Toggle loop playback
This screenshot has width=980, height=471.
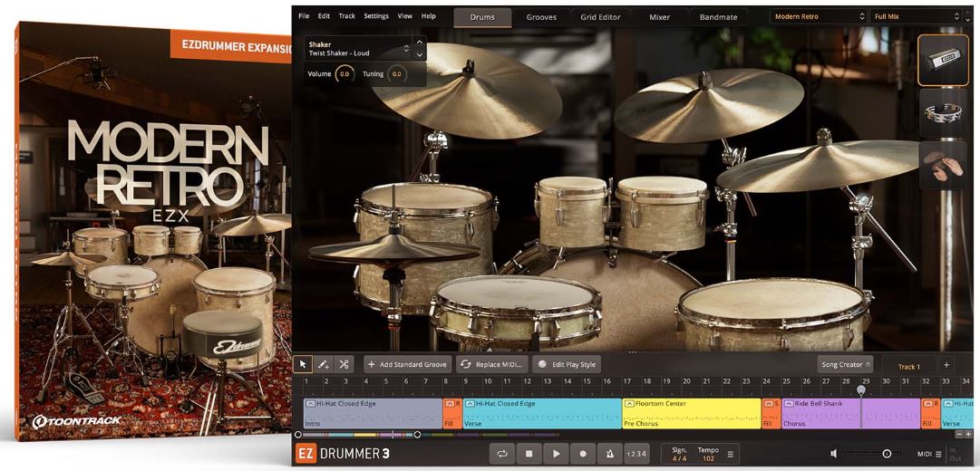click(502, 454)
